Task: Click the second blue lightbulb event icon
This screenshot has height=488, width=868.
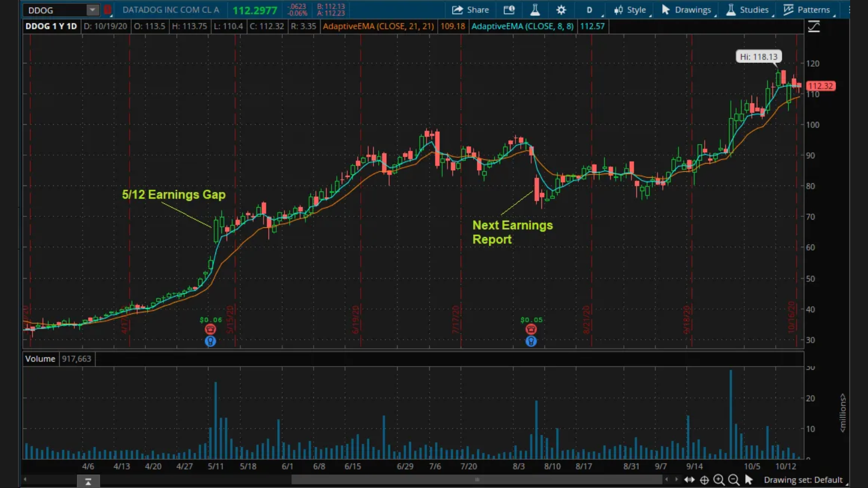Action: tap(531, 341)
